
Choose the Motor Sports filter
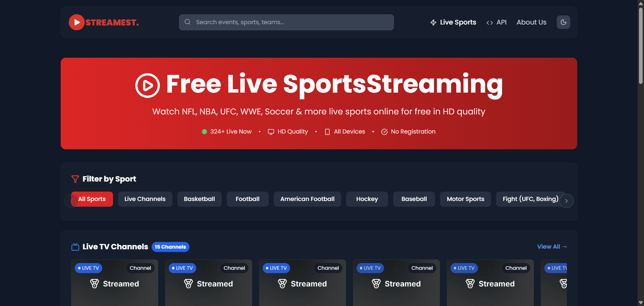[x=466, y=199]
